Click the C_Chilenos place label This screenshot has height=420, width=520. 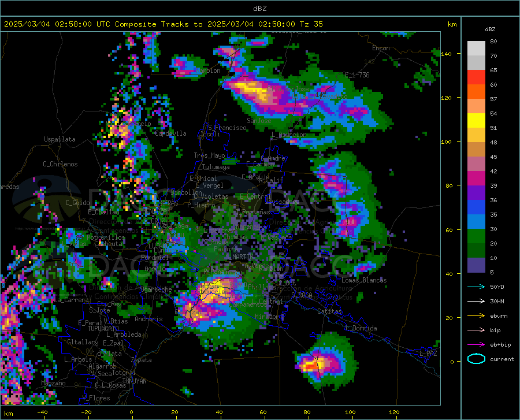60,164
